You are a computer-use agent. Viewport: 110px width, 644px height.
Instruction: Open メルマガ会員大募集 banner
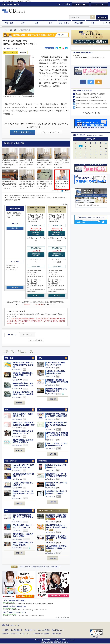(x=91, y=124)
